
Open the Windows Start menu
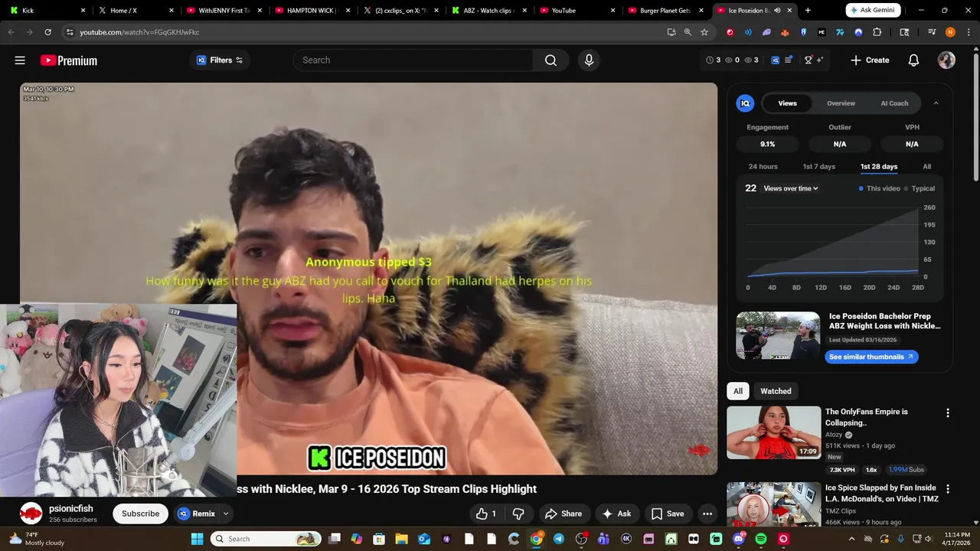pos(197,539)
